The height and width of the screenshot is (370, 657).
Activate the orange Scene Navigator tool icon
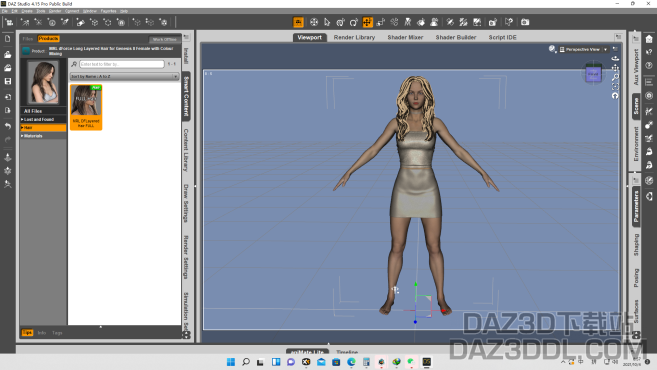(x=298, y=22)
